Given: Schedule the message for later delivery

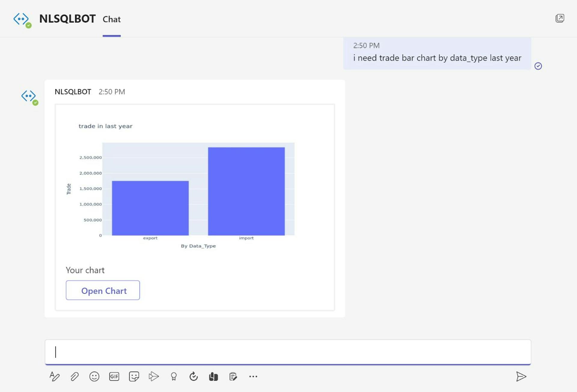Looking at the screenshot, I should click(194, 376).
